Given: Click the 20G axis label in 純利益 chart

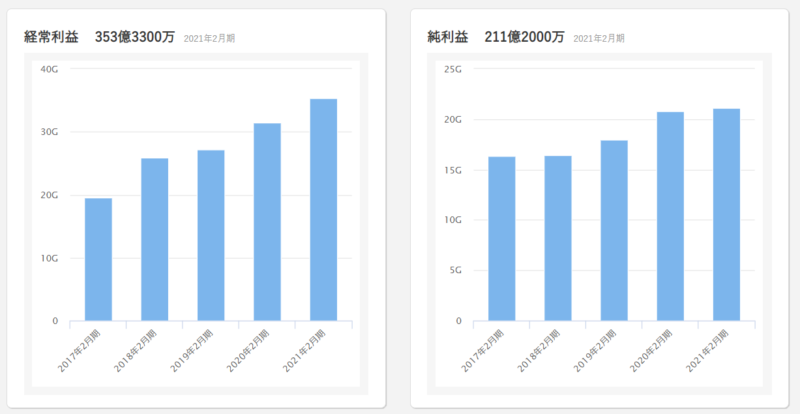Looking at the screenshot, I should pos(453,119).
